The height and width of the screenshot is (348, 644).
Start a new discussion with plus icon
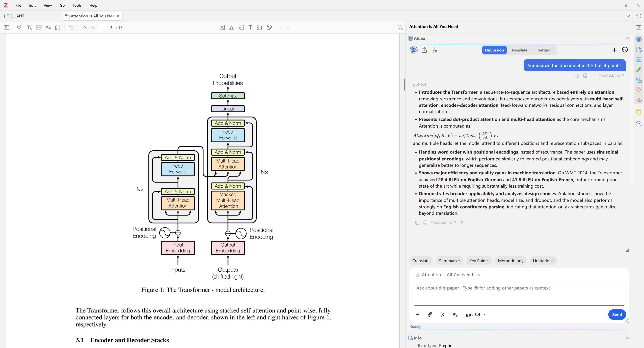click(614, 50)
